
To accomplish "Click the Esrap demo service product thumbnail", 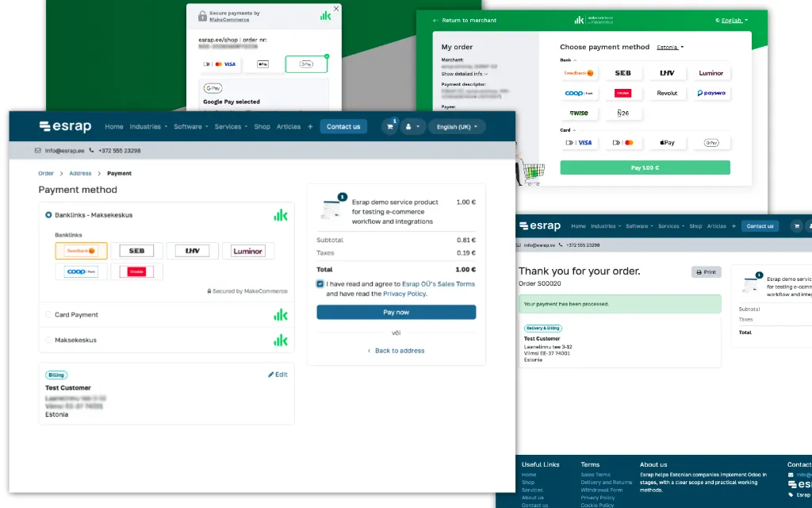I will [332, 208].
